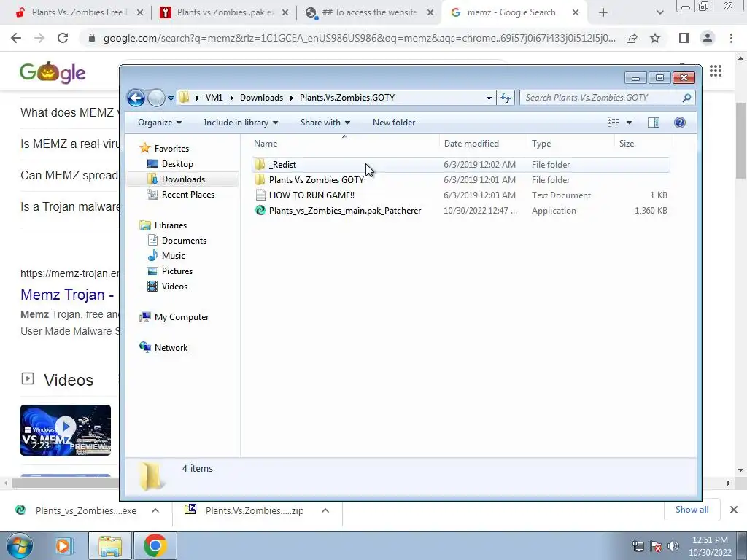Reload the Google search page
This screenshot has width=747, height=560.
tap(63, 38)
